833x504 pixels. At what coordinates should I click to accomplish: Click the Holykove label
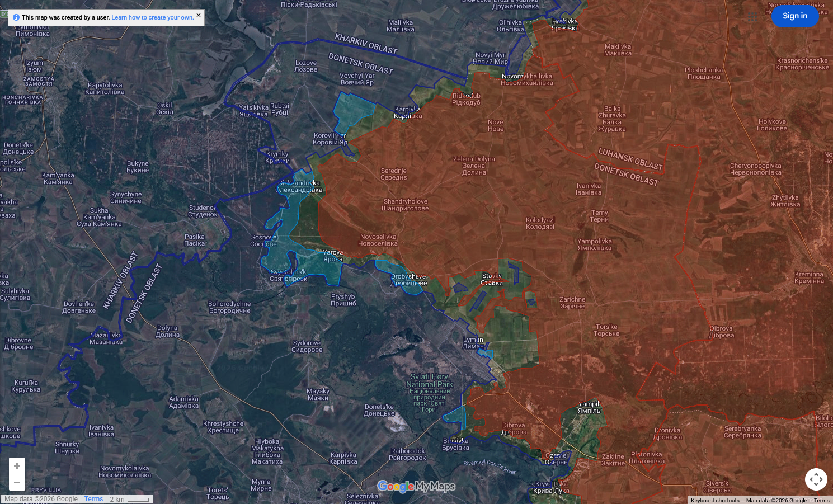(x=772, y=125)
